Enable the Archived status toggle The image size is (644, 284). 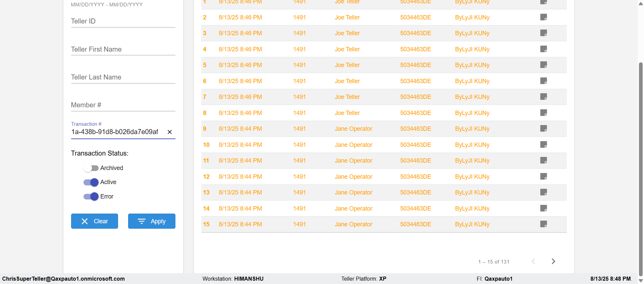click(91, 168)
